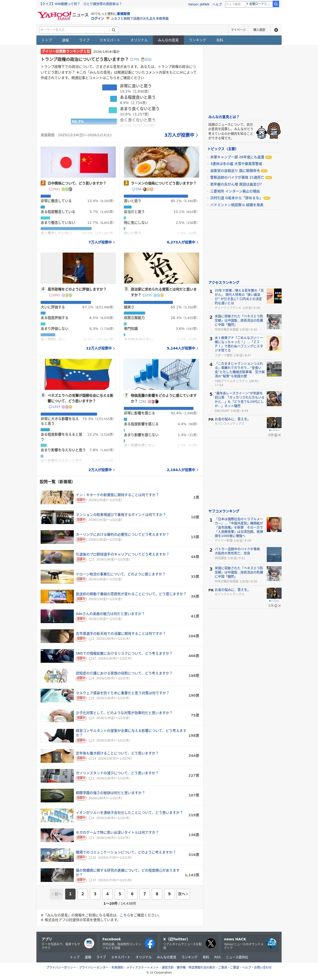Click the teal bar for あまり良くないと思う
This screenshot has width=318, height=980.
tap(113, 110)
